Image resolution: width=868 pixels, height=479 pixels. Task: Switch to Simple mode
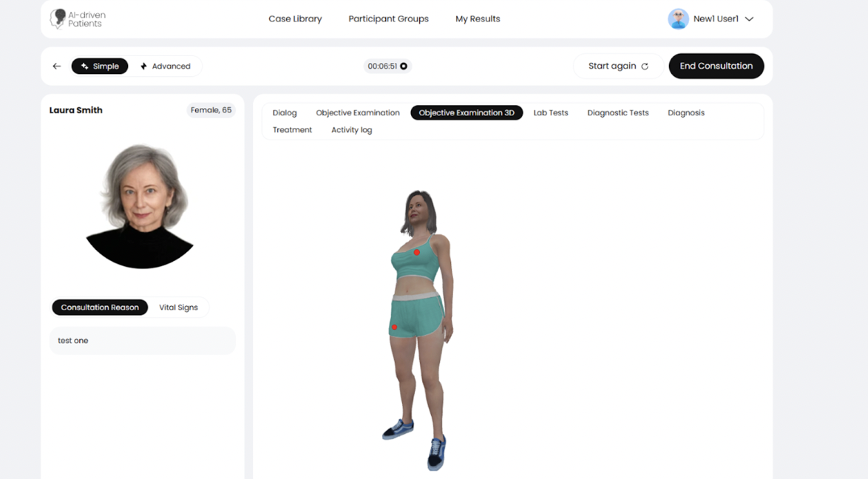[100, 67]
